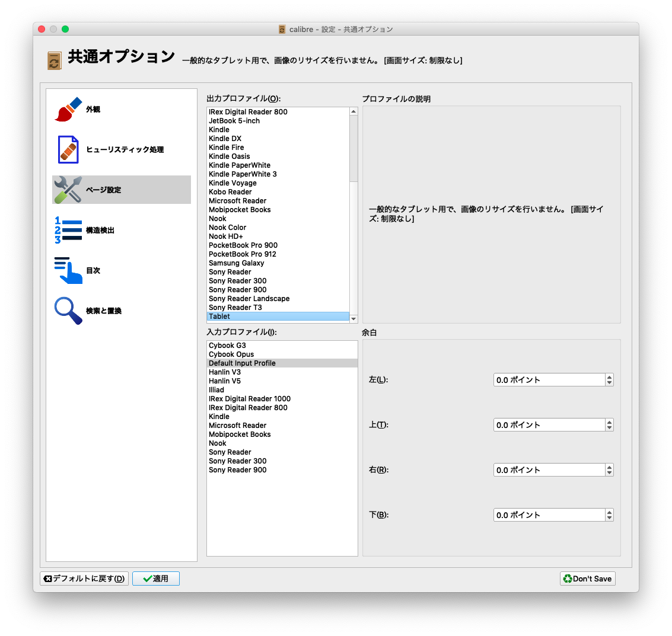
Task: Open the 外観 look and feel section
Action: [121, 109]
